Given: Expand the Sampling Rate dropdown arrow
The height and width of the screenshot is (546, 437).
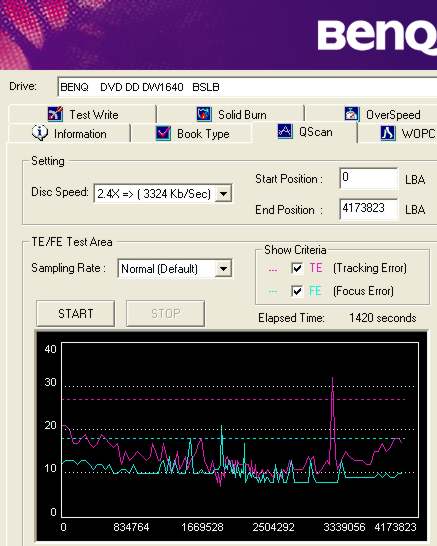Looking at the screenshot, I should click(x=223, y=269).
